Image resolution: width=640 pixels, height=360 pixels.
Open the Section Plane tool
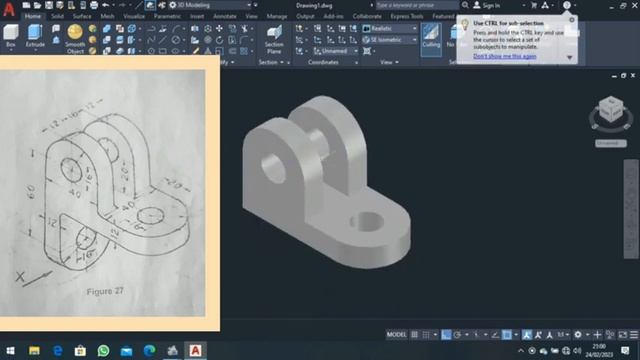(274, 39)
